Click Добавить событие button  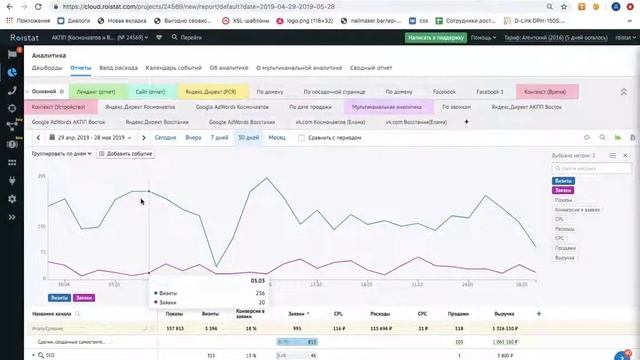click(126, 154)
